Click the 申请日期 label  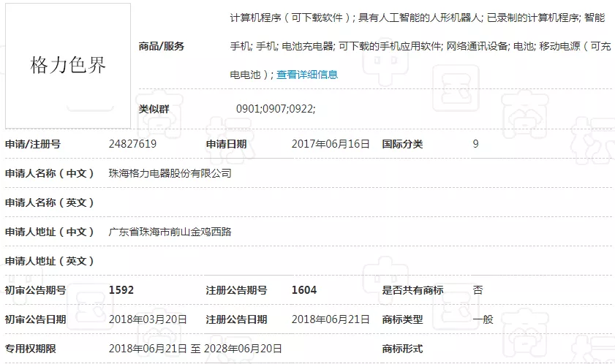(x=226, y=144)
